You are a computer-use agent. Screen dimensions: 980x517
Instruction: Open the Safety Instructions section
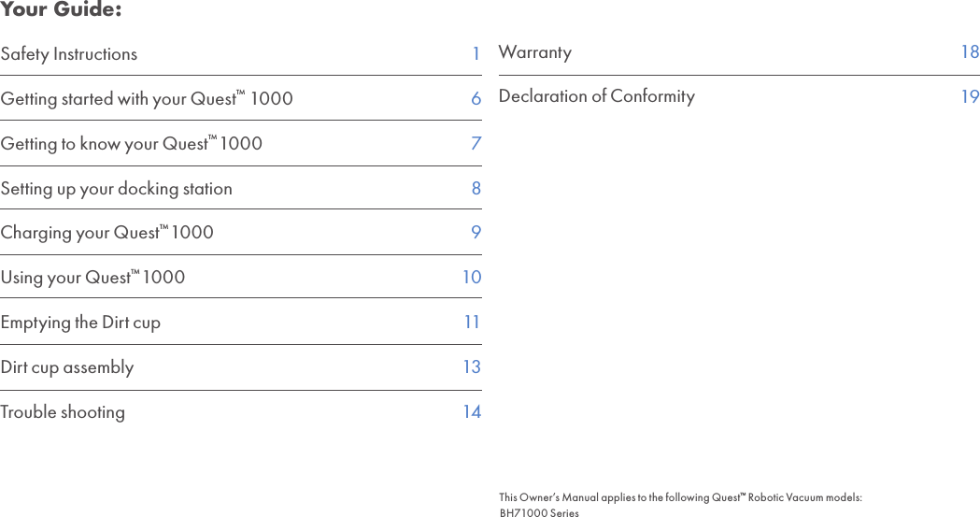69,54
